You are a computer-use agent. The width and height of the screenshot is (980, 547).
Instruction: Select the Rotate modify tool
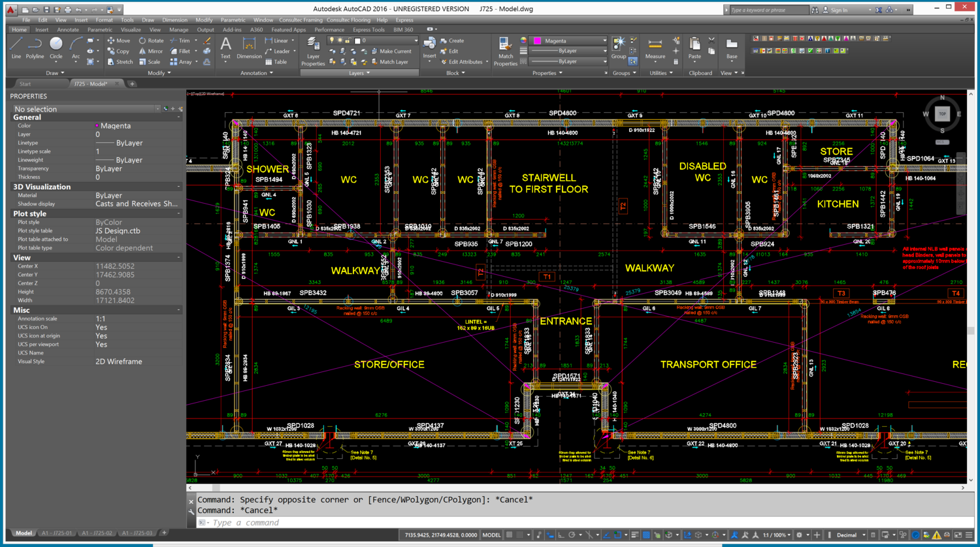click(151, 40)
